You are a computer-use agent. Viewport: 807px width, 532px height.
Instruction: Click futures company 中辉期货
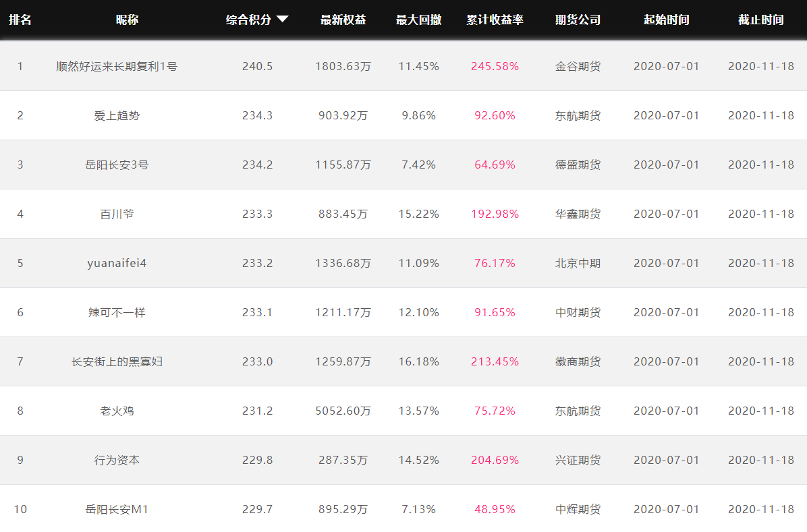point(578,509)
